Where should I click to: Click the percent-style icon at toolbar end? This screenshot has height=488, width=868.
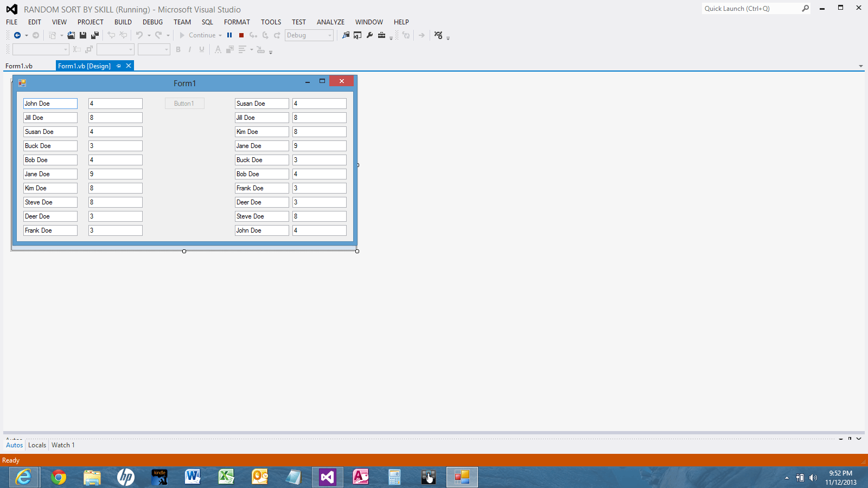coord(438,35)
